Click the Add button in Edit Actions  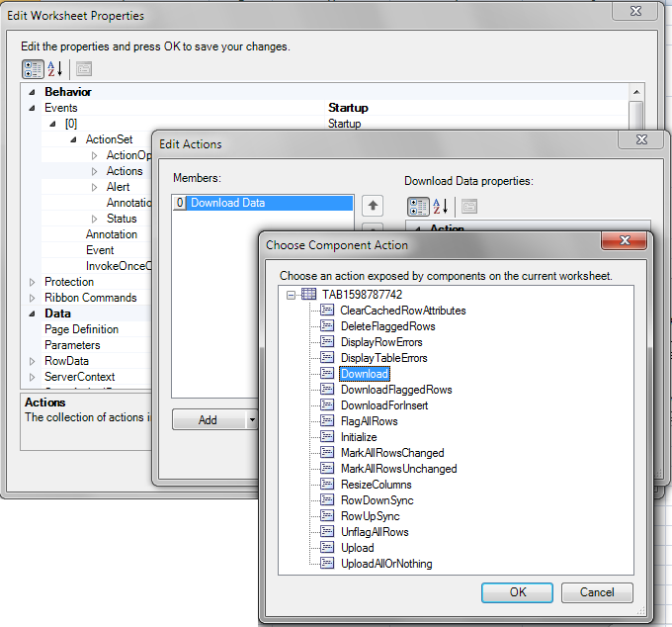click(x=209, y=420)
